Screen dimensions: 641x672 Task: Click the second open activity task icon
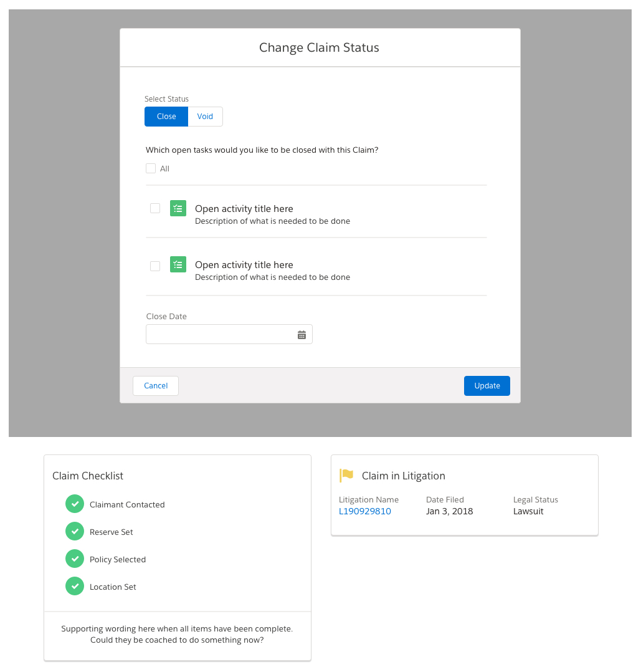178,264
